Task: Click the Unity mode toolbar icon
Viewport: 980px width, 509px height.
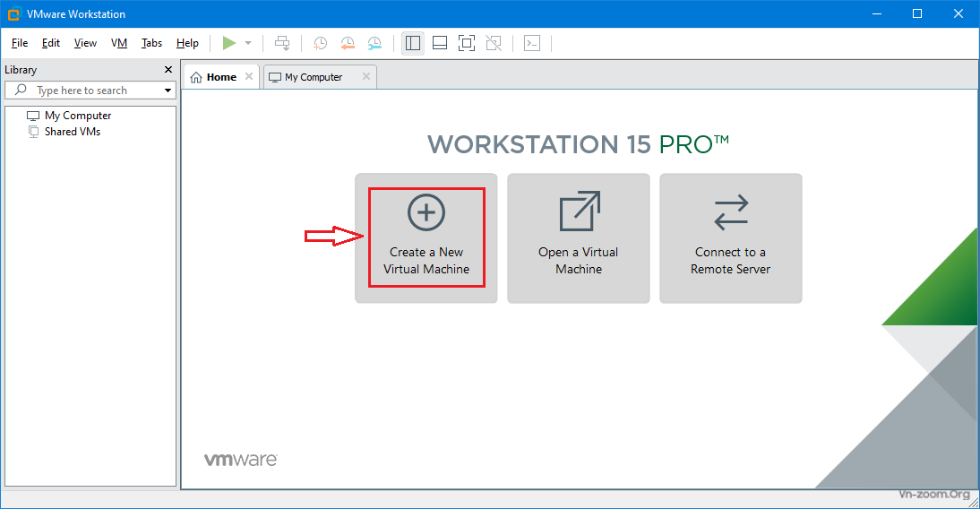Action: click(494, 43)
